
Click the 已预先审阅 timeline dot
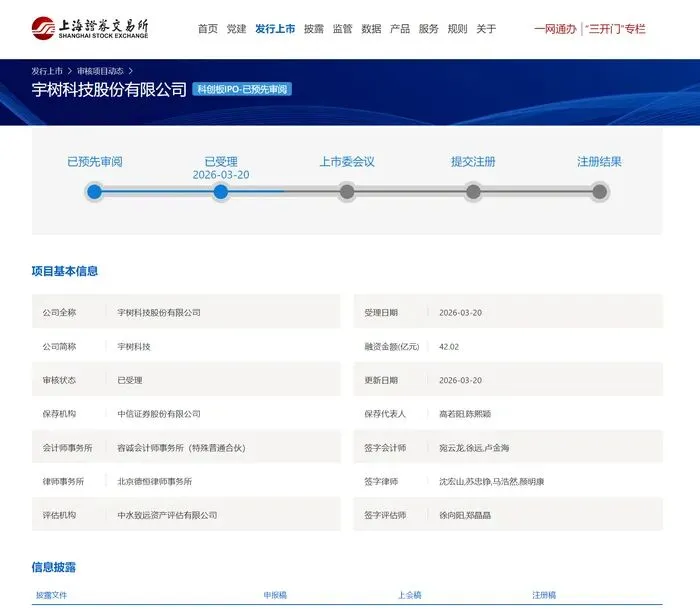point(94,192)
